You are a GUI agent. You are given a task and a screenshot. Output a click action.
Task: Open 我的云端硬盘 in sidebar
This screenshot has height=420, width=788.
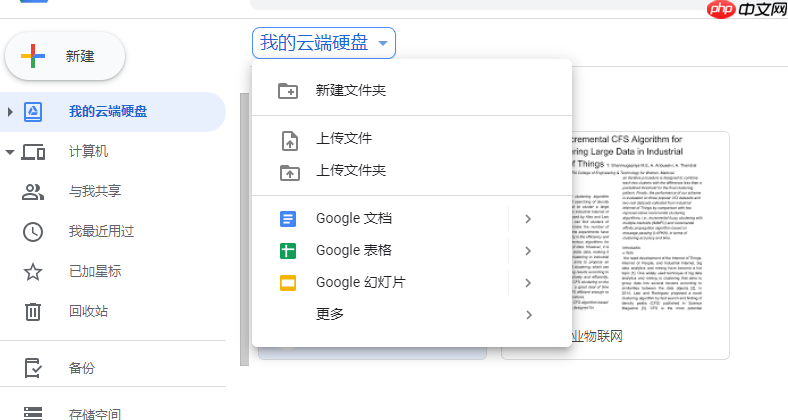pos(113,112)
